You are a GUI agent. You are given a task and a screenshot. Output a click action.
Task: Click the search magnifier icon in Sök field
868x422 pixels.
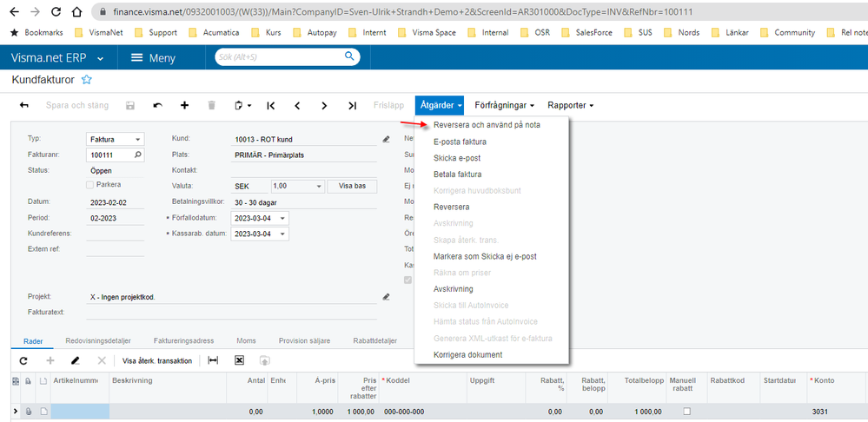click(348, 56)
